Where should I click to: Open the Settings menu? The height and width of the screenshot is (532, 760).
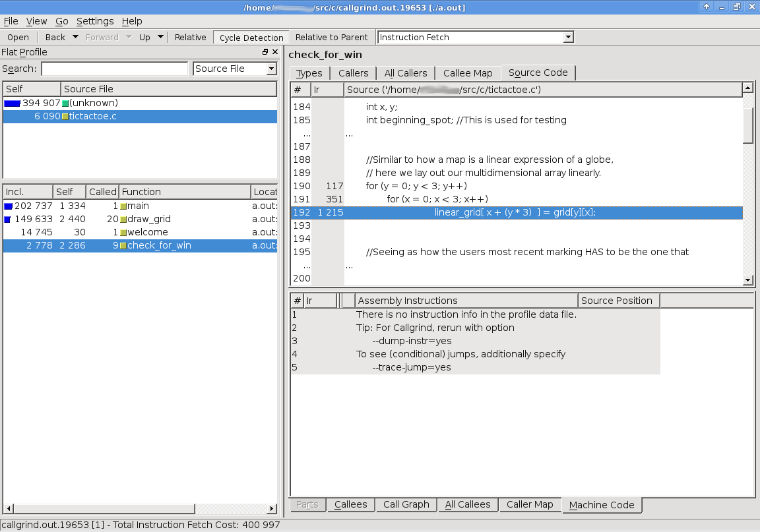point(95,21)
